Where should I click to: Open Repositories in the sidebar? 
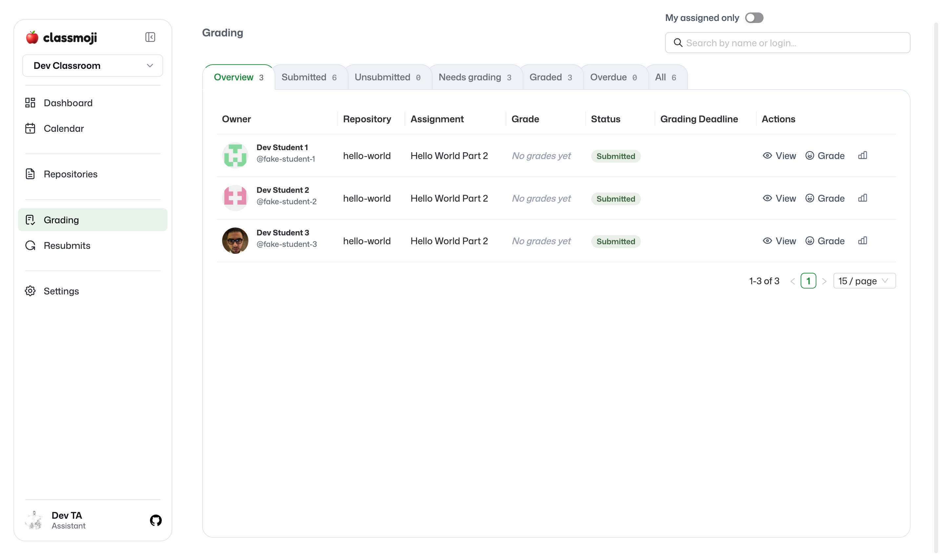93,174
